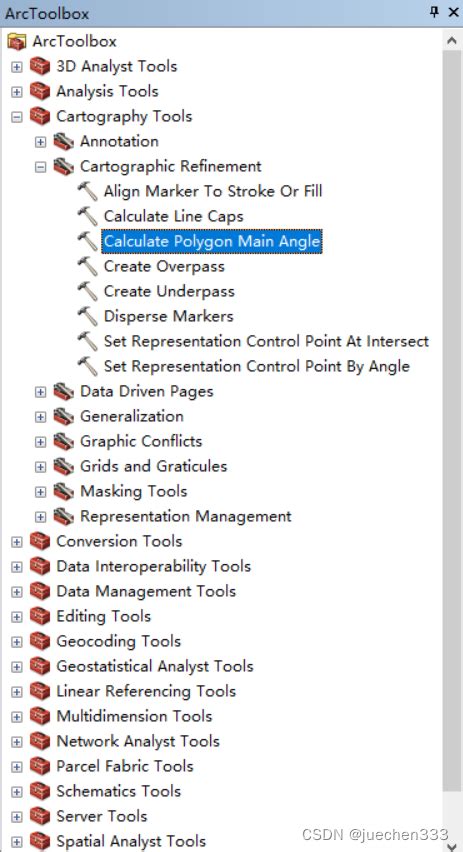Expand the Grids and Graticules toolset
Image resolution: width=463 pixels, height=852 pixels.
tap(41, 467)
